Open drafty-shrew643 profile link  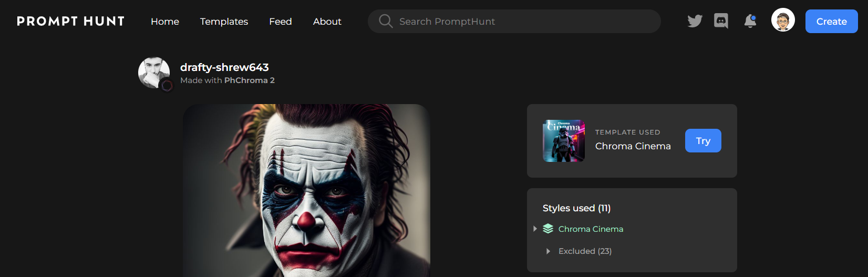[224, 67]
